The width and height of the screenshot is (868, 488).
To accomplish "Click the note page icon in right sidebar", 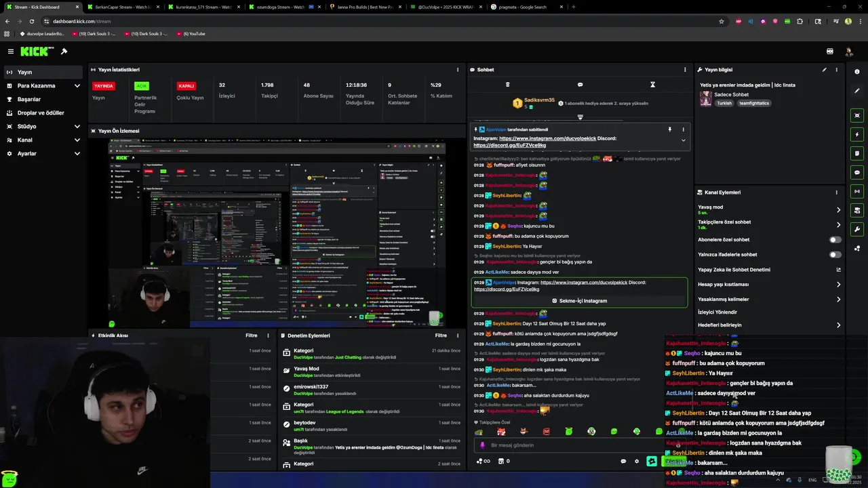I will 857,153.
